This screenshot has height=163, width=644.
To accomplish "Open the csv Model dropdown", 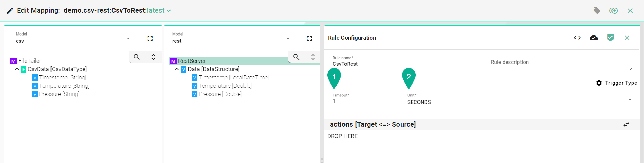I will point(73,38).
